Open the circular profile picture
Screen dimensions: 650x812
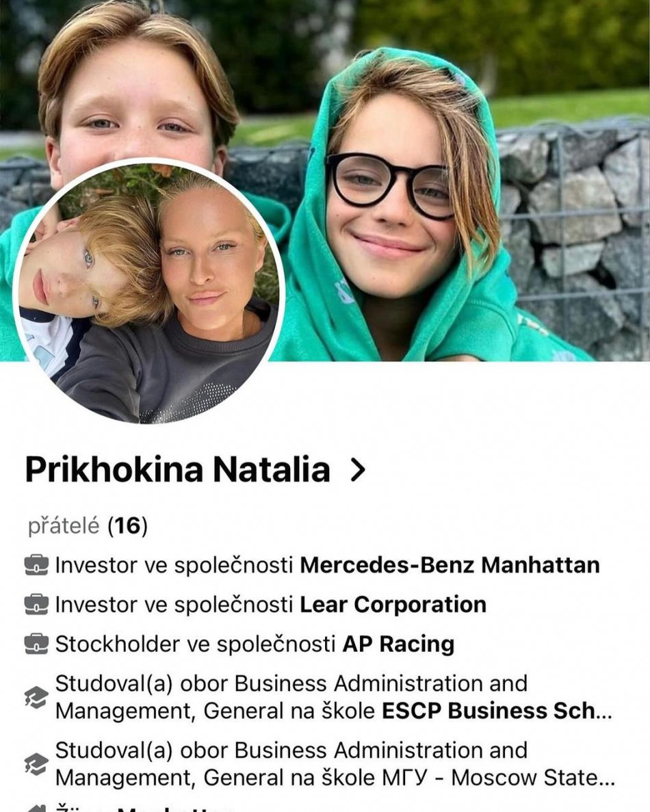[148, 291]
